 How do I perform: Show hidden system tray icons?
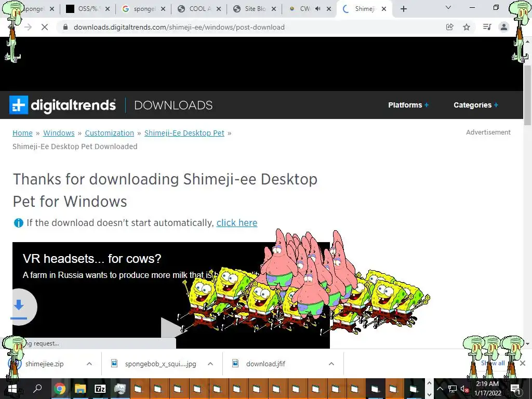pos(440,389)
